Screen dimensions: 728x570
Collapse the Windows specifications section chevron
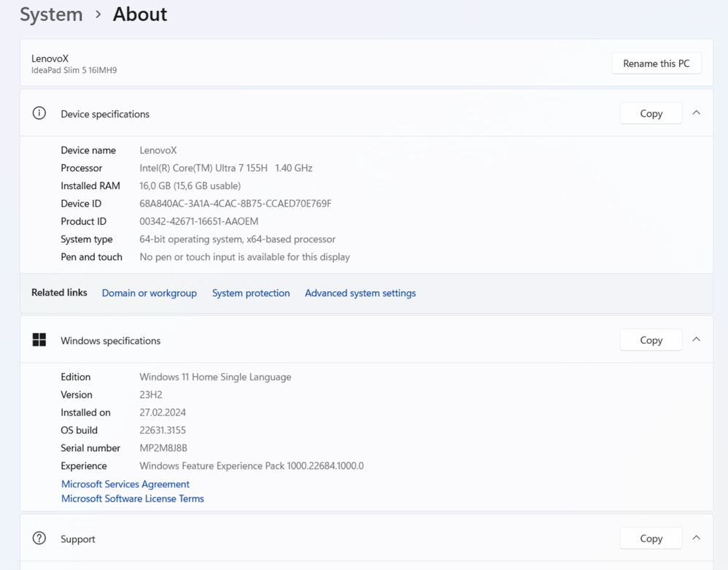(x=696, y=340)
